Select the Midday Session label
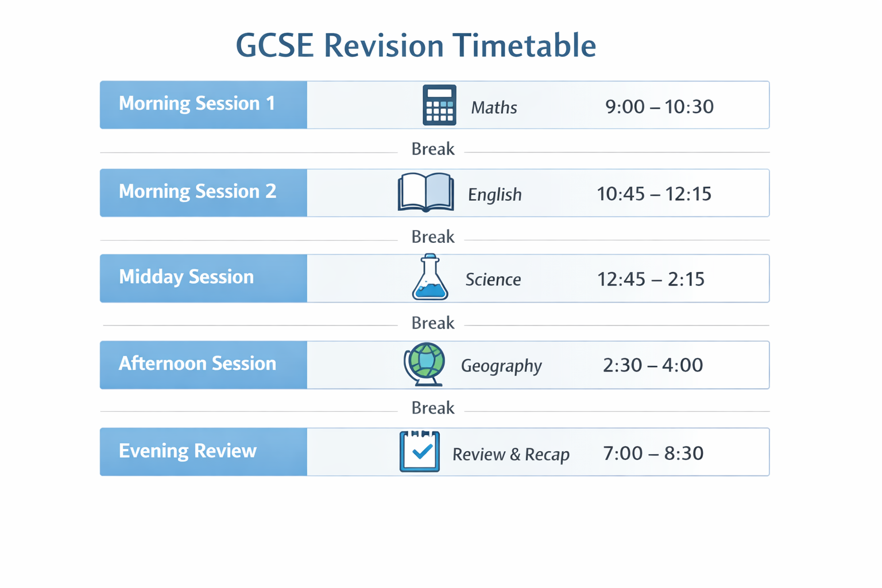 coord(186,277)
